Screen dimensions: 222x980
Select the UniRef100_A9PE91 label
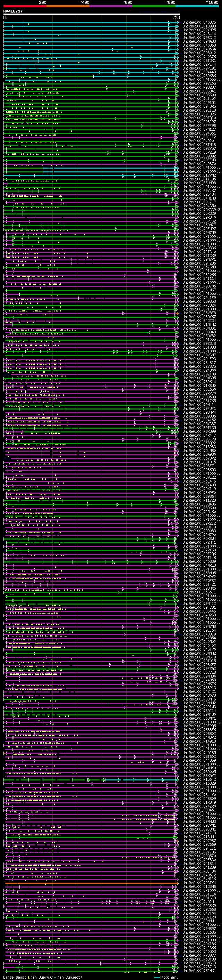coord(199,68)
